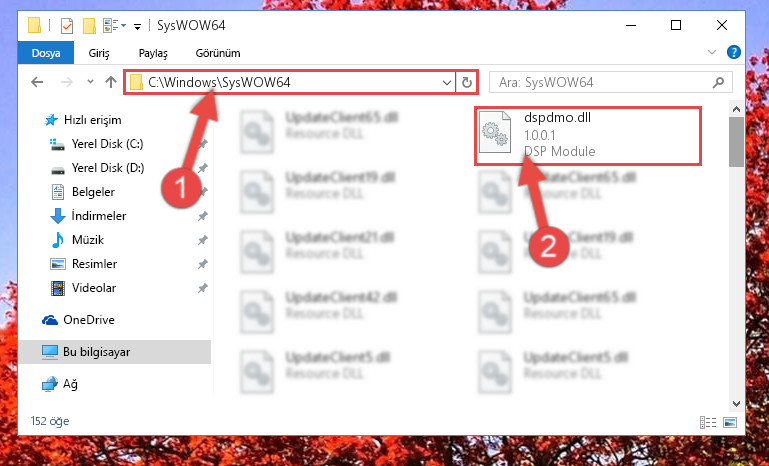Switch to details view layout icon
This screenshot has width=769, height=466.
pyautogui.click(x=708, y=422)
